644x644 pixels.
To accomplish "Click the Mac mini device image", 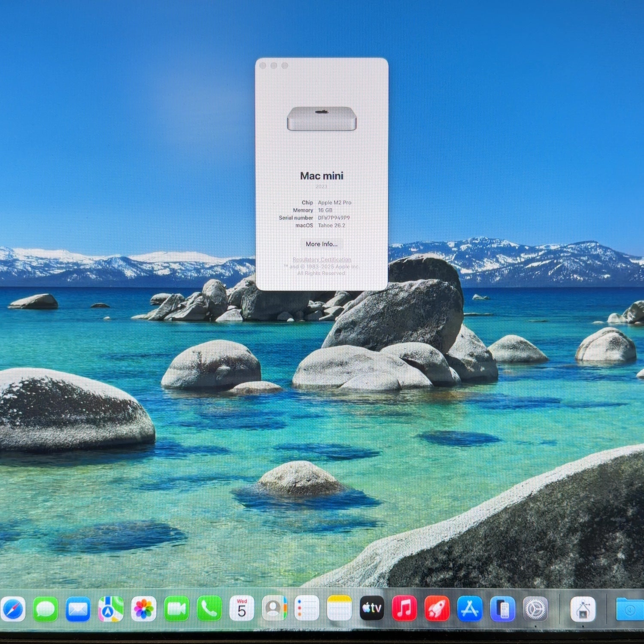I will 322,118.
